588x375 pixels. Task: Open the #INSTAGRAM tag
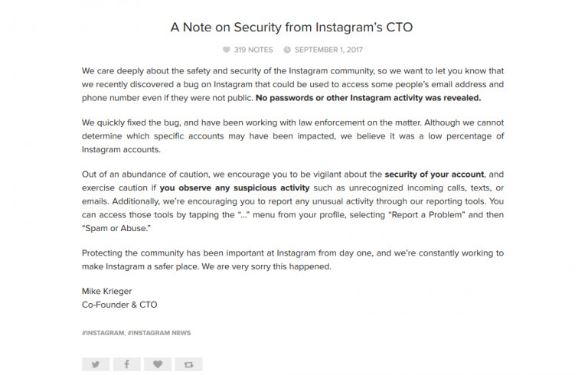pos(103,333)
